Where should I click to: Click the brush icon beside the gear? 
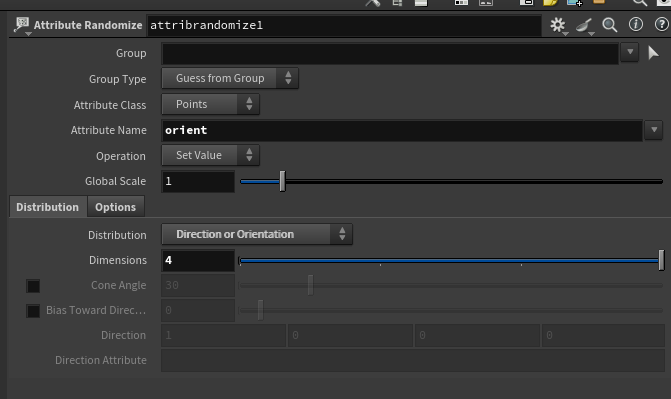click(584, 26)
